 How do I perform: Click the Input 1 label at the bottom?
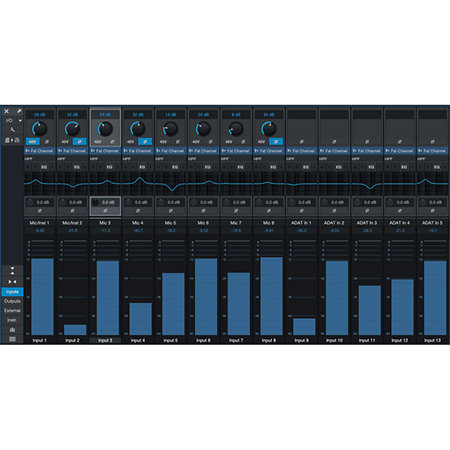point(40,340)
